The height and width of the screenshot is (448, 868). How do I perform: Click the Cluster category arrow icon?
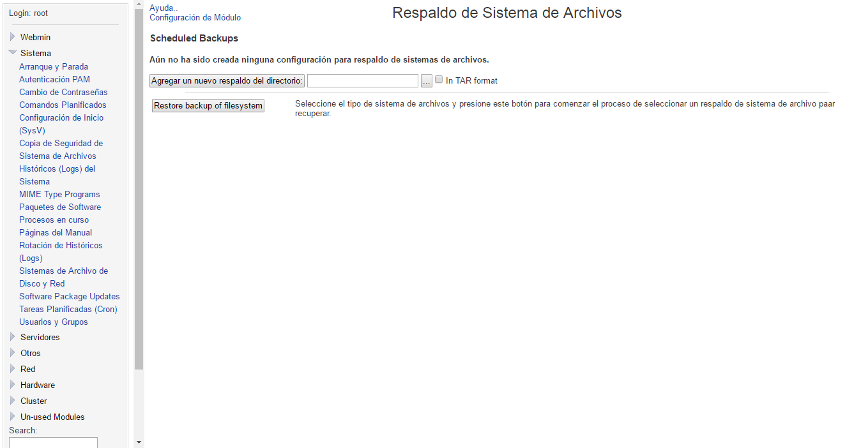(12, 401)
